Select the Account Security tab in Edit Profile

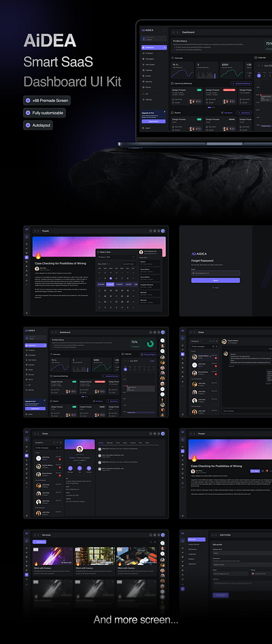coord(194,544)
